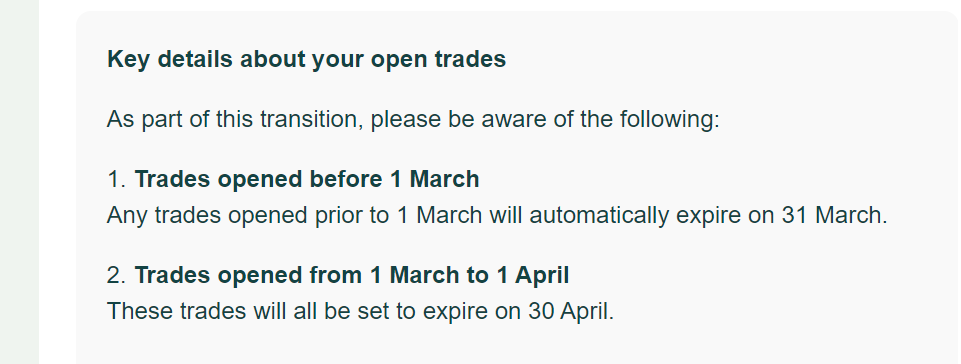Click the word 'April' in the second bold title
The width and height of the screenshot is (961, 364).
pyautogui.click(x=542, y=276)
